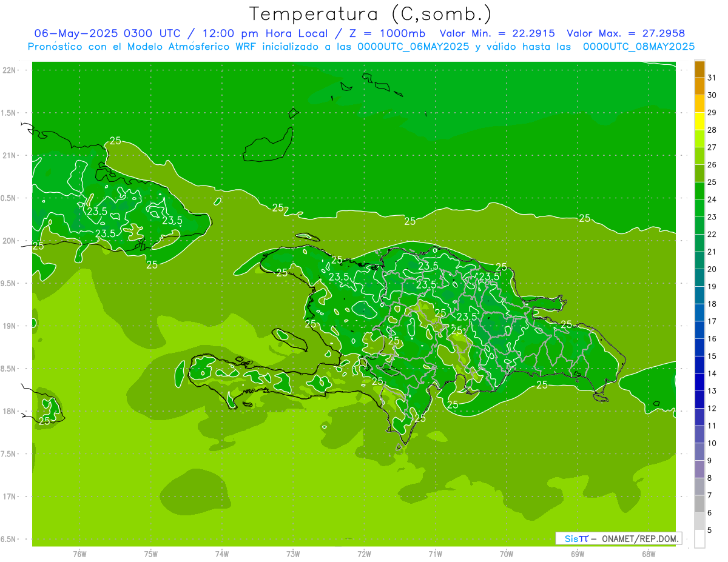Click the "76W" longitude axis label

79,554
